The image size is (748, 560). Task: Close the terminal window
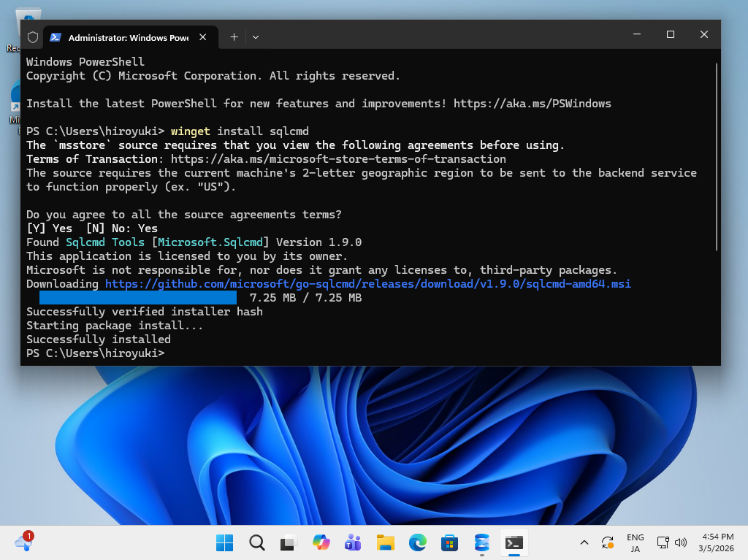pyautogui.click(x=703, y=34)
